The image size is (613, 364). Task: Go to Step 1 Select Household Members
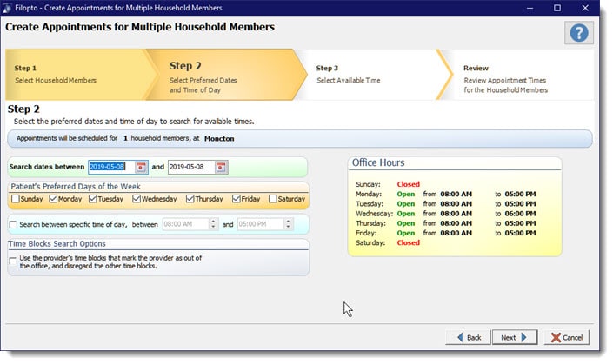click(x=78, y=74)
